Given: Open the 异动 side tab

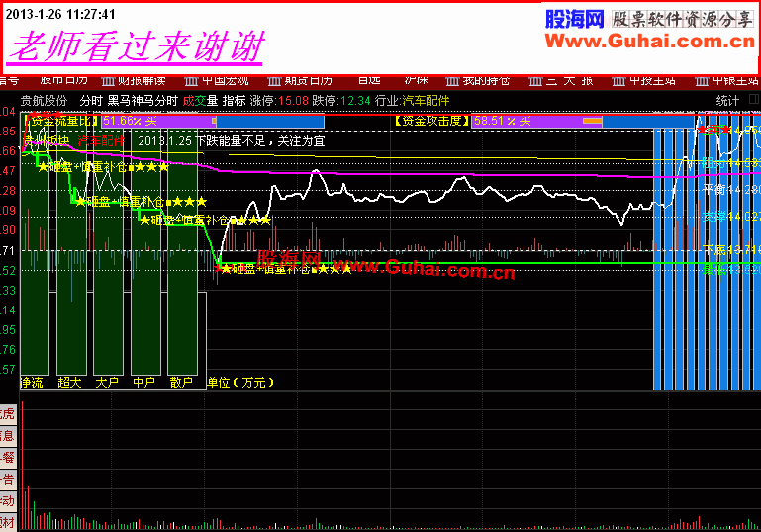Looking at the screenshot, I should pos(8,501).
